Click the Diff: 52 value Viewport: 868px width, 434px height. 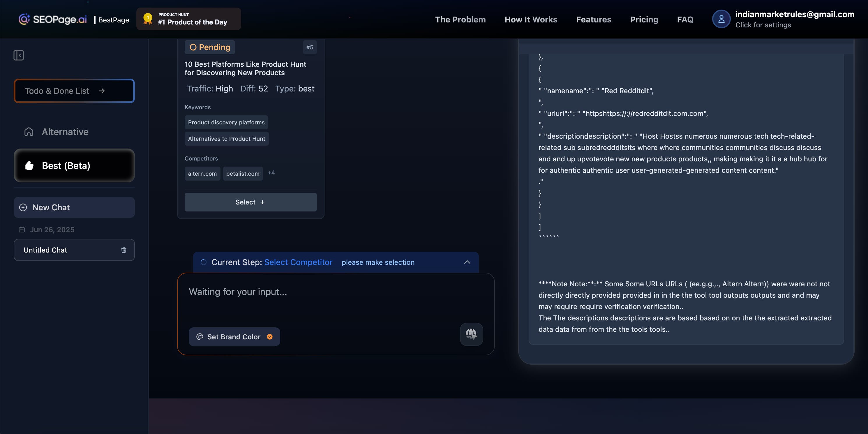pos(254,89)
